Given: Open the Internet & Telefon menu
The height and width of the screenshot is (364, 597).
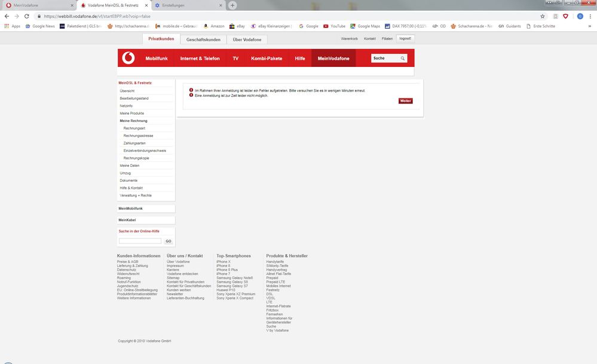Looking at the screenshot, I should point(200,58).
